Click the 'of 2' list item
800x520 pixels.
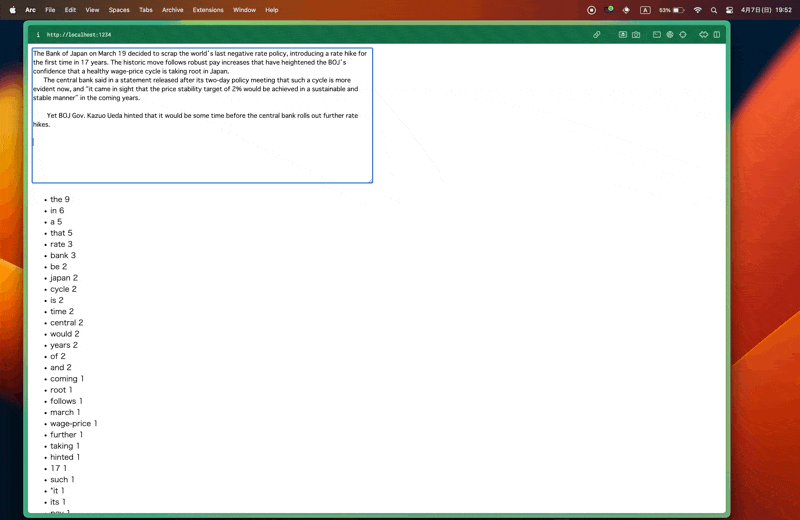58,356
